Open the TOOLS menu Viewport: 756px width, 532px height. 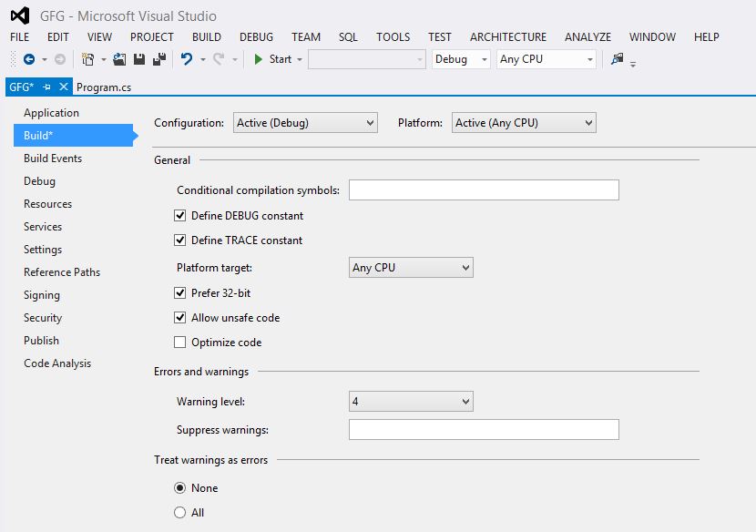coord(393,37)
